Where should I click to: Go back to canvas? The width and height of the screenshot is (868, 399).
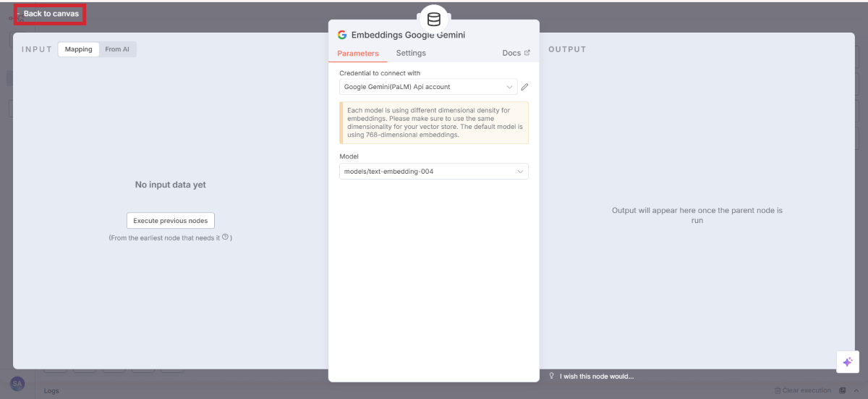tap(50, 14)
